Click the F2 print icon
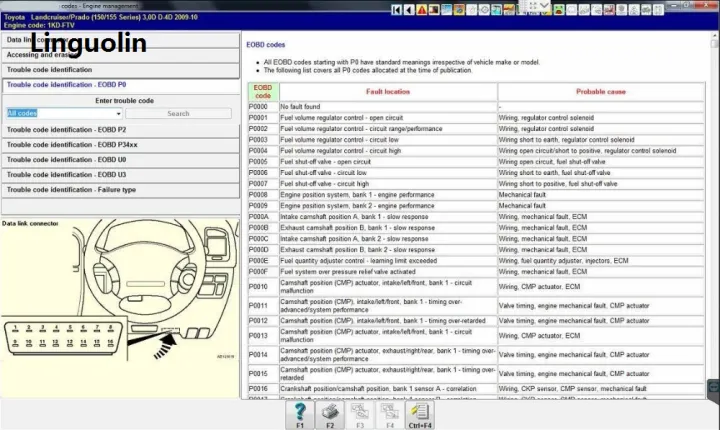Viewport: 720px width, 430px height. (x=329, y=413)
